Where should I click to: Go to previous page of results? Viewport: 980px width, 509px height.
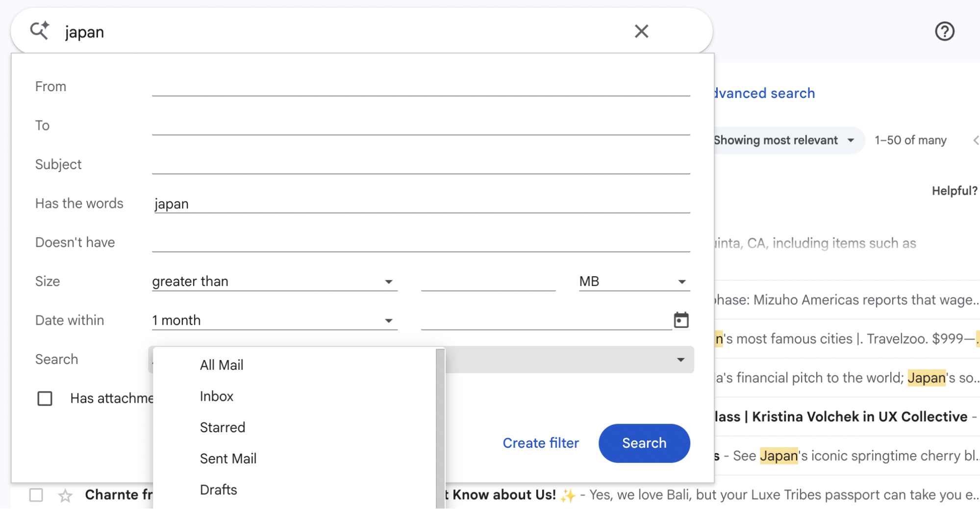pyautogui.click(x=975, y=141)
